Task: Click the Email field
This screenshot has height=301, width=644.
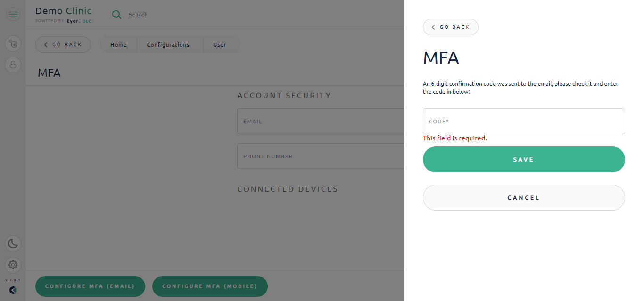Action: [321, 121]
